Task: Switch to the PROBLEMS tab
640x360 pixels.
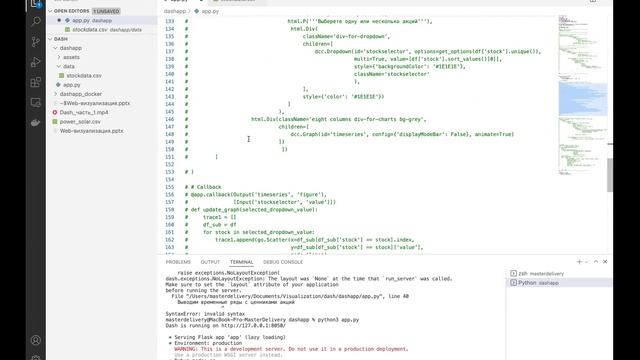Action: 178,262
